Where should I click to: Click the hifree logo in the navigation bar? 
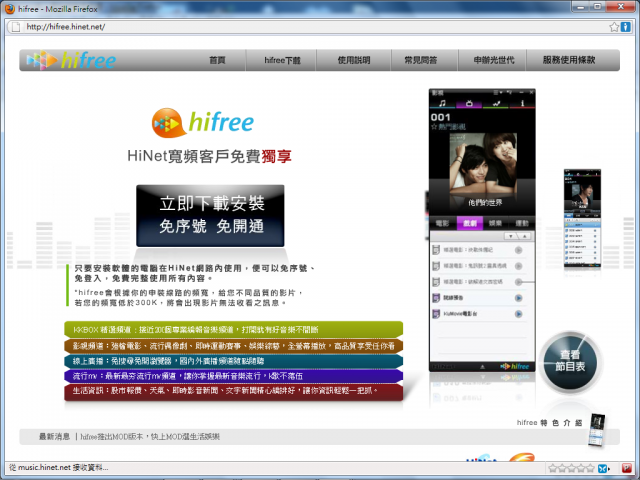pos(71,60)
